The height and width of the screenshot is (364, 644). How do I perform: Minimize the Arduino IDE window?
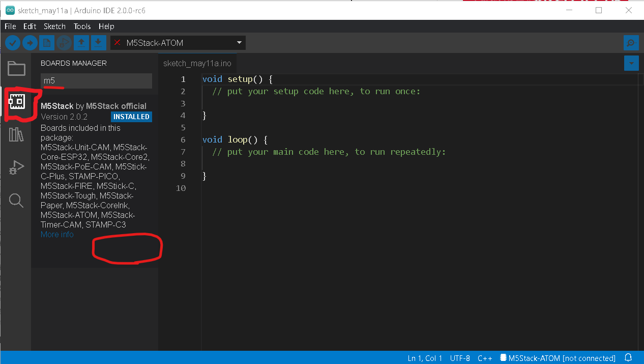coord(568,10)
